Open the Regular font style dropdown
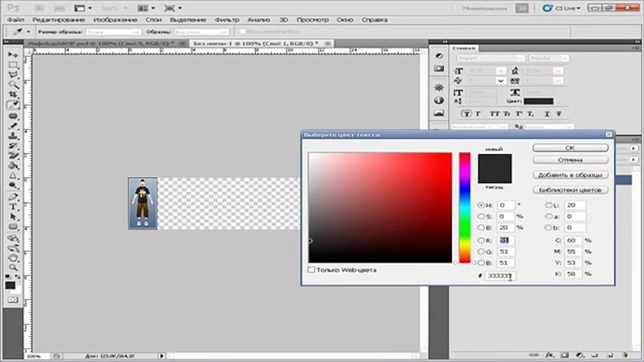 (565, 58)
